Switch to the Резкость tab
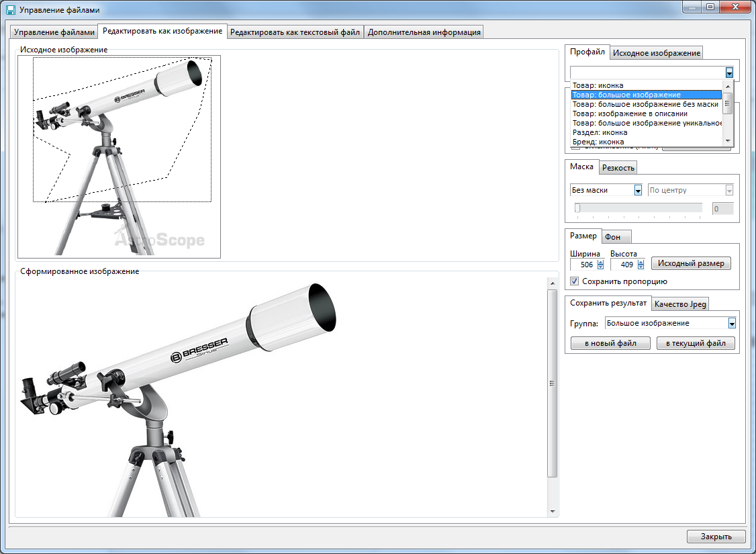The image size is (756, 554). 618,167
